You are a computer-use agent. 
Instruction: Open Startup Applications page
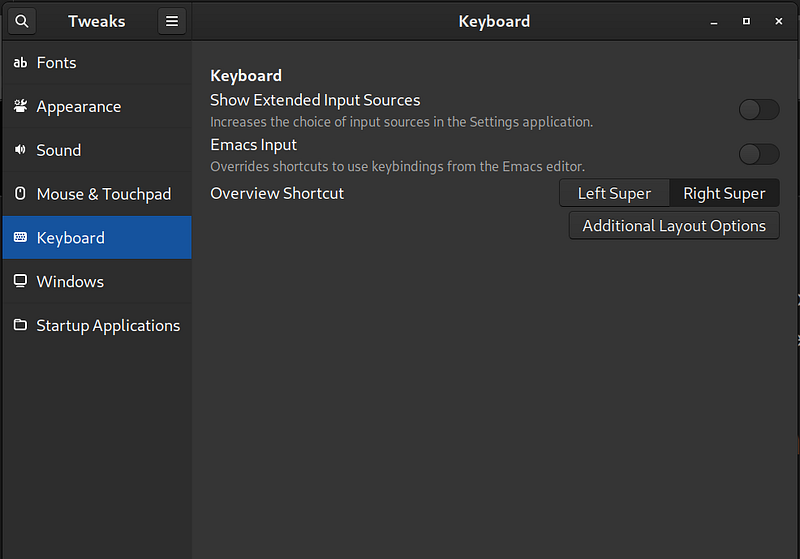tap(97, 325)
